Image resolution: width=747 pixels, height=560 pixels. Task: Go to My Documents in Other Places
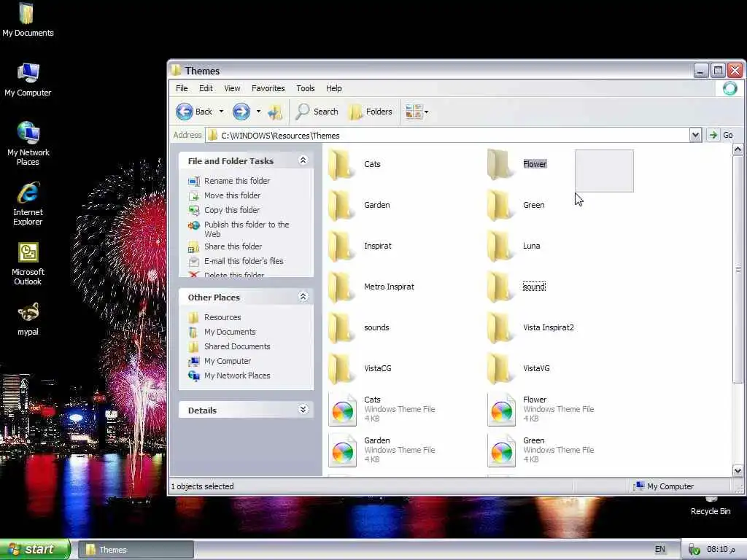coord(222,332)
